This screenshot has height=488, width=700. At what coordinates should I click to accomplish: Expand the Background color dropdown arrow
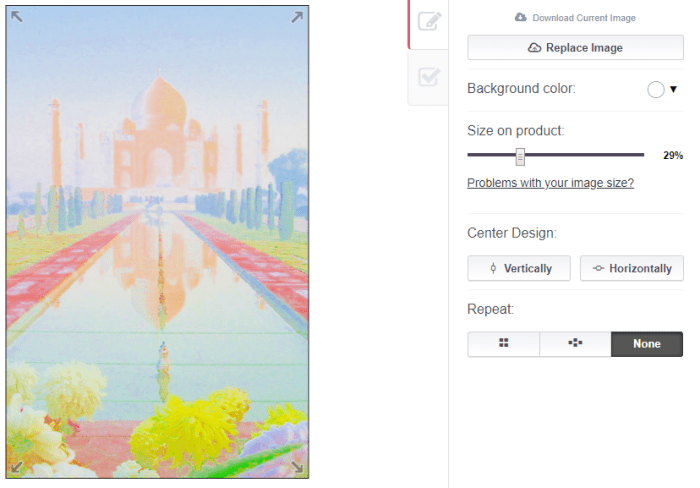pyautogui.click(x=674, y=89)
